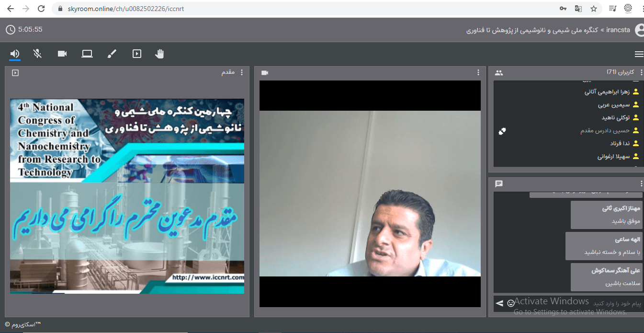Screen dimensions: 644x333
Task: Open the video panel three-dot menu
Action: point(478,72)
